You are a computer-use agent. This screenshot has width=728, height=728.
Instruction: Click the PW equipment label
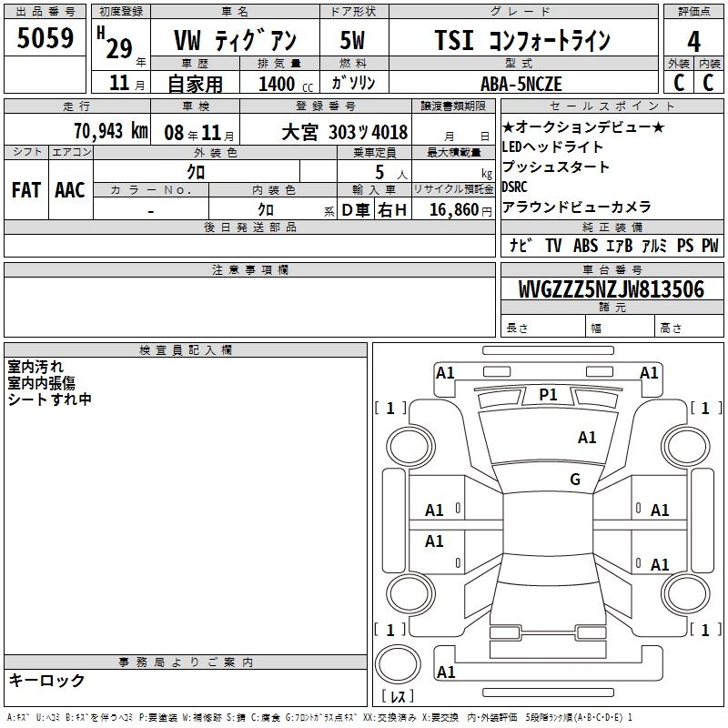tap(710, 245)
